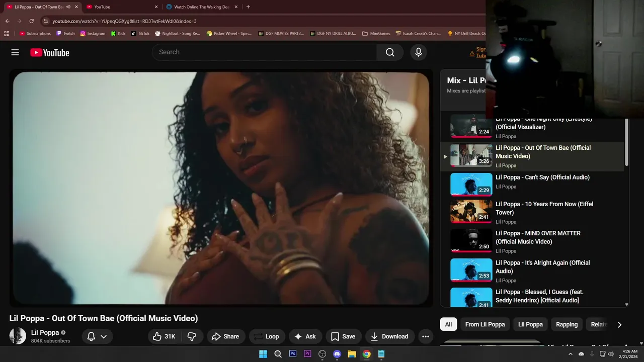Image resolution: width=644 pixels, height=362 pixels.
Task: Play MIND OVER MATTER music video
Action: tap(532, 242)
